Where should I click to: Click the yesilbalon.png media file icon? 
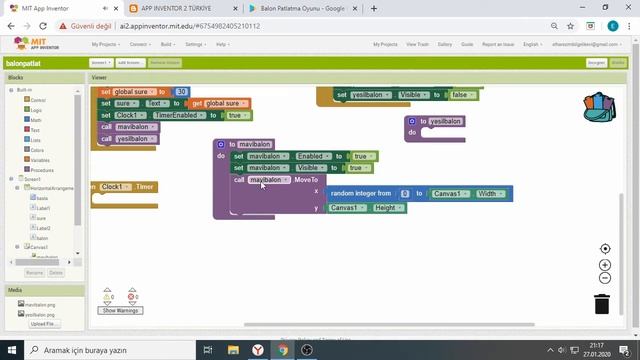tap(21, 314)
